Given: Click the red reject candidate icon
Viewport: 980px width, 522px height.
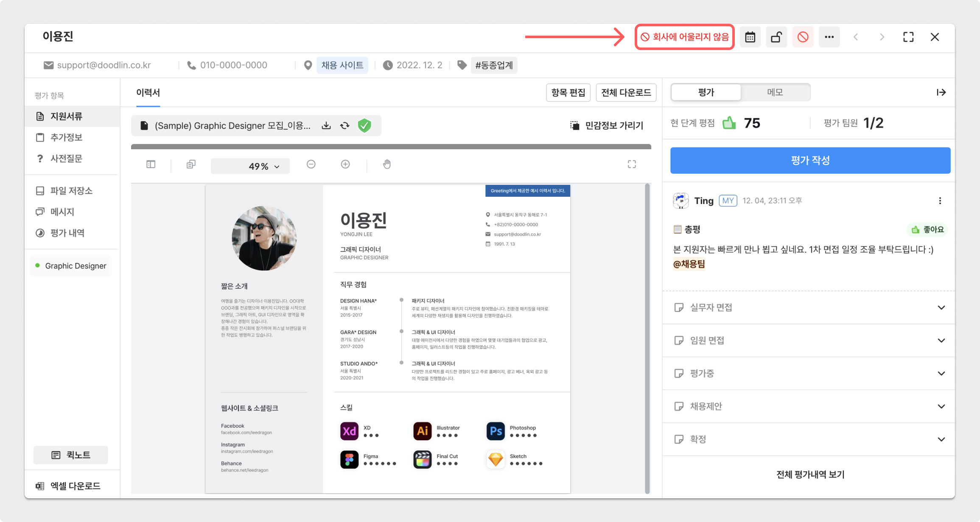Looking at the screenshot, I should tap(802, 37).
